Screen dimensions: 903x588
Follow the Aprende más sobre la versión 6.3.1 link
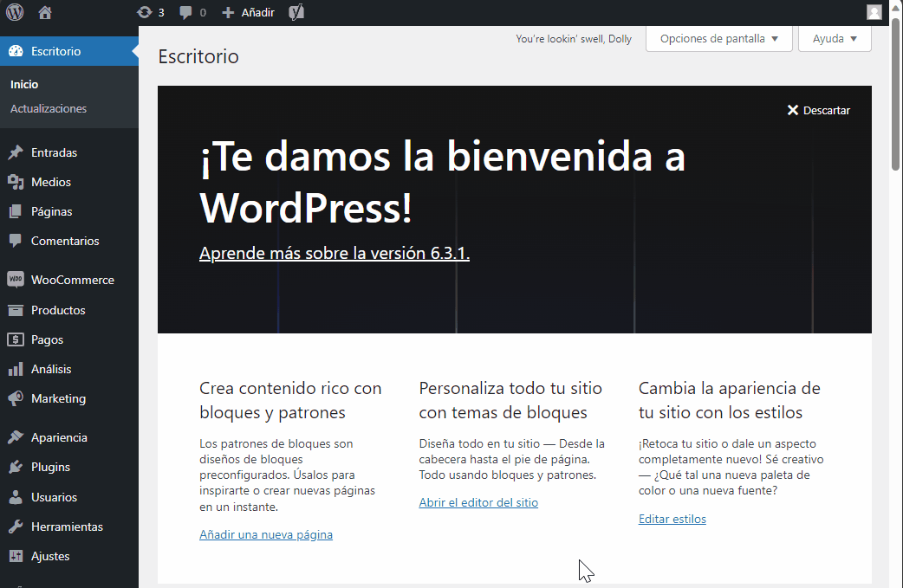334,253
